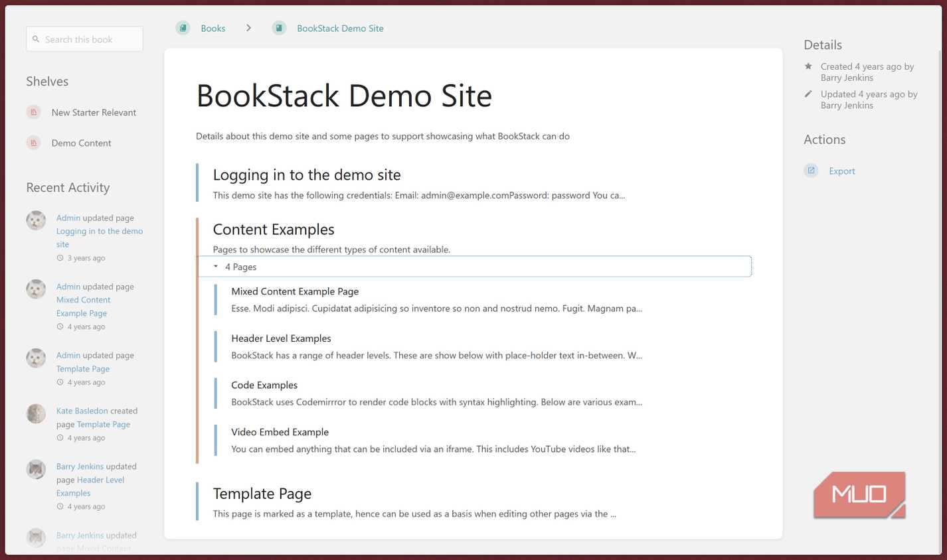Click the Books breadcrumb icon
Viewport: 947px width, 560px height.
(183, 28)
